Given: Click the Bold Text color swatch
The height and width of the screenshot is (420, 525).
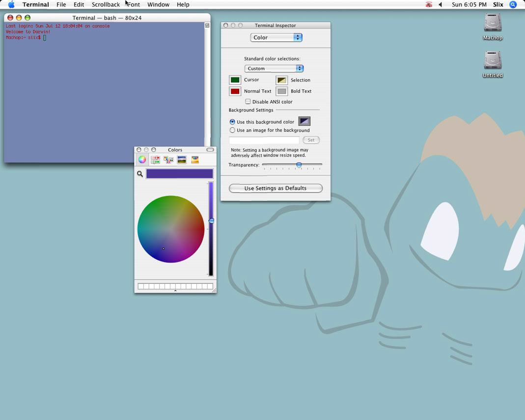Looking at the screenshot, I should point(281,91).
